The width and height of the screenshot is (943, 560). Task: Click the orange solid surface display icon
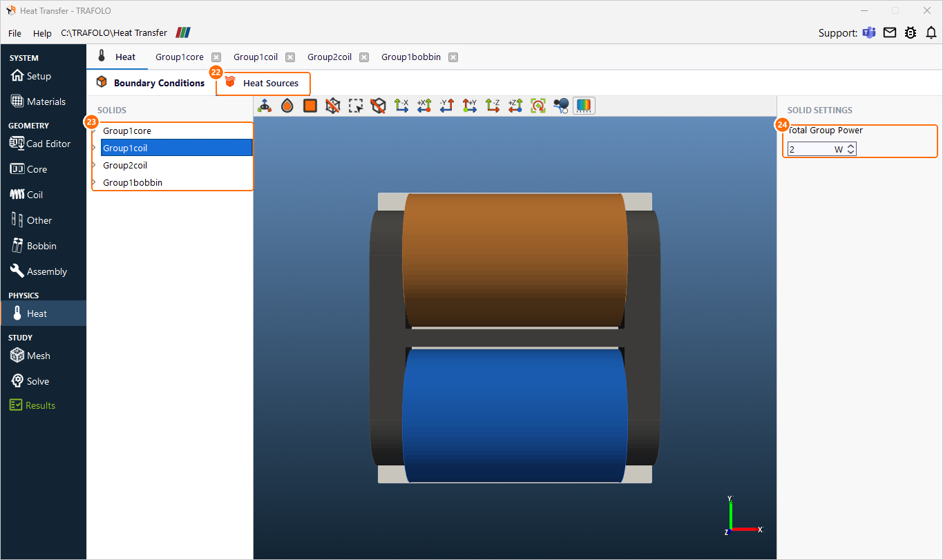click(x=310, y=106)
